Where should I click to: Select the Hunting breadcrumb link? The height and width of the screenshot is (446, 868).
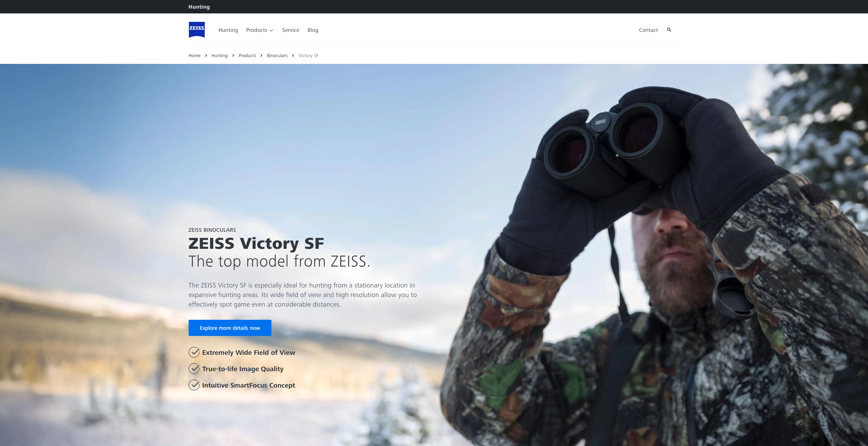point(219,55)
